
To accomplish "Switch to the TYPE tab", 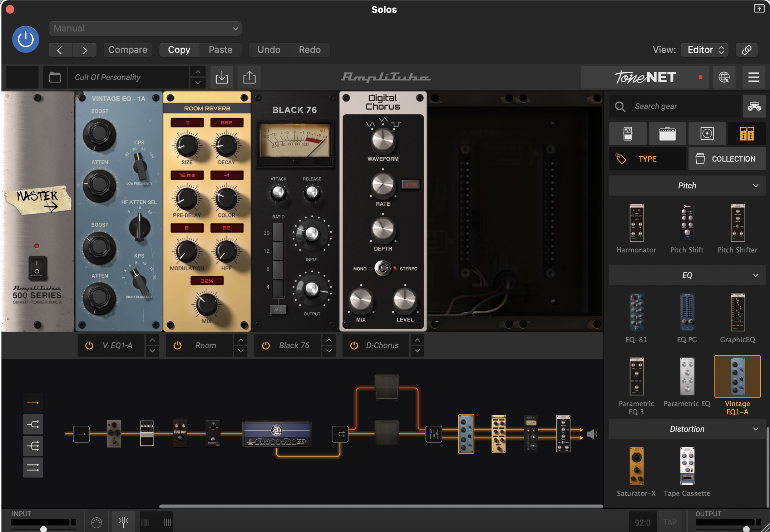I will tap(647, 159).
